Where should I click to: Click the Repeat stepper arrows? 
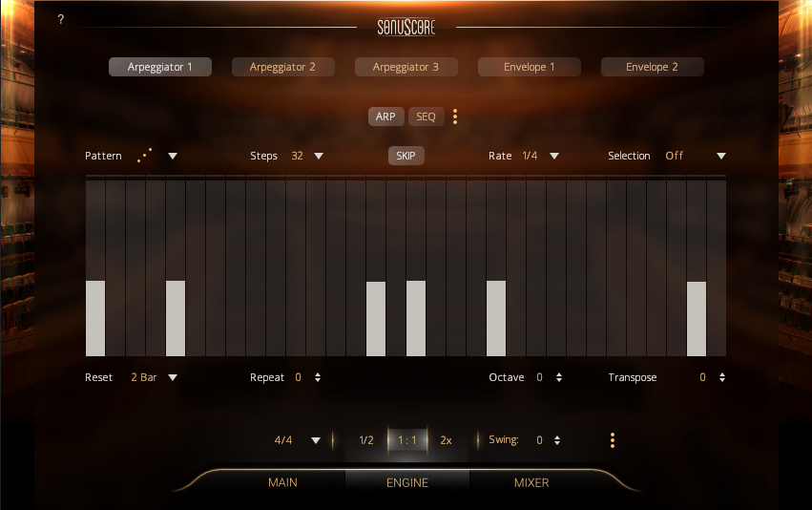tap(318, 377)
